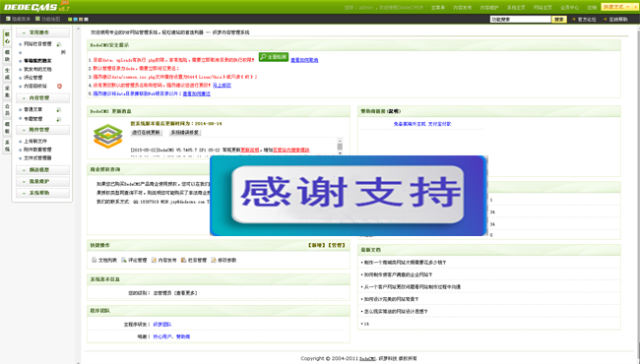
Task: Pick the tan skin color square
Action: [x=81, y=19]
